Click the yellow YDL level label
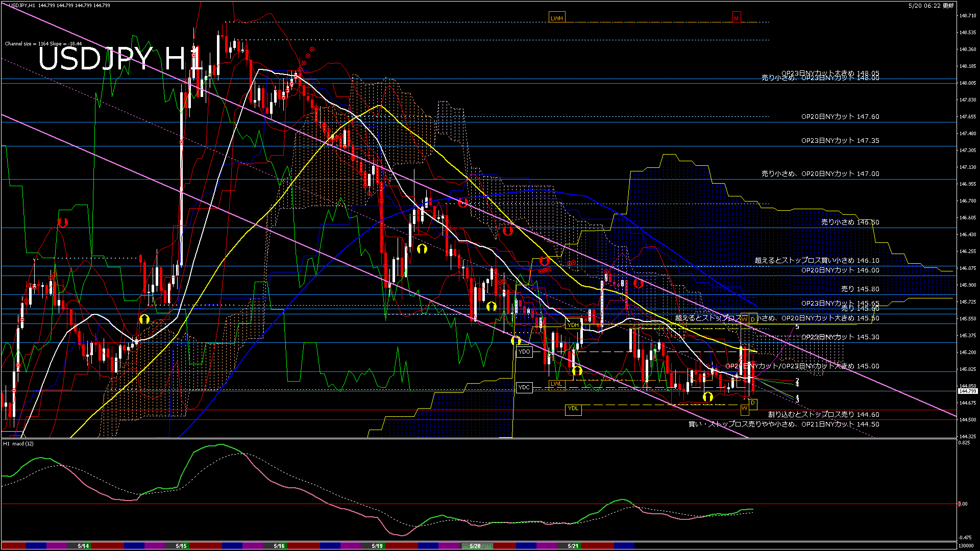This screenshot has height=551, width=980. click(573, 409)
